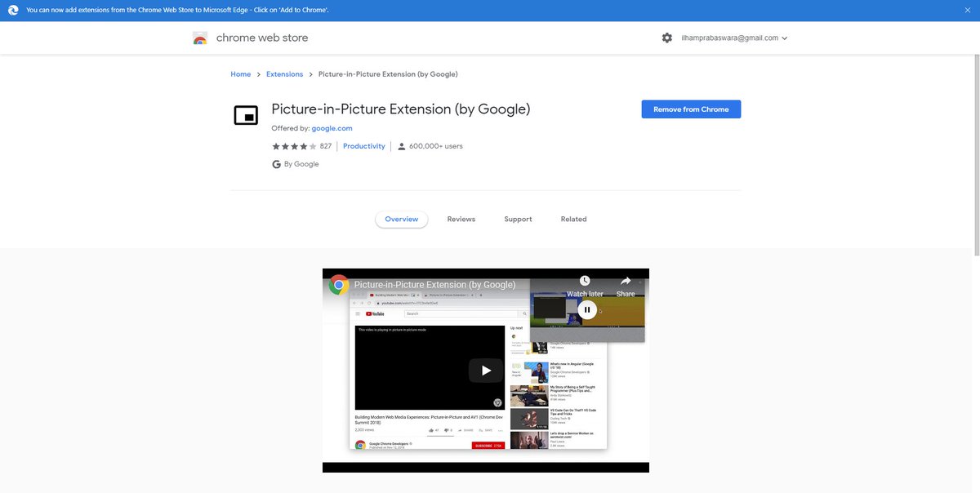980x493 pixels.
Task: Click the 827 ratings count
Action: coord(326,146)
